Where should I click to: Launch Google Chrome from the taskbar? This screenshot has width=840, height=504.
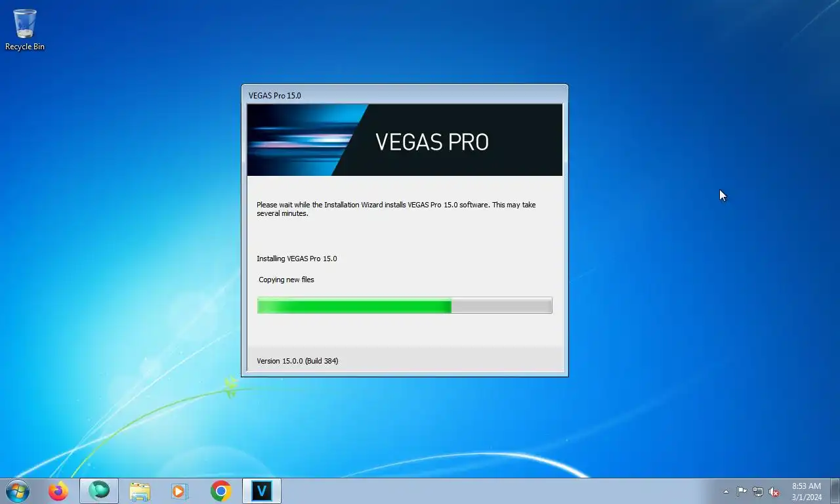(x=220, y=491)
